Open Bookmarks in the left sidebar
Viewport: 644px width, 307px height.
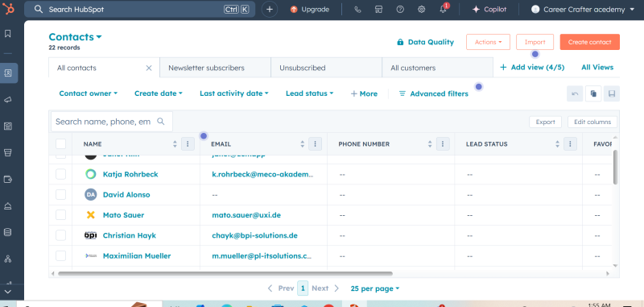[x=8, y=34]
